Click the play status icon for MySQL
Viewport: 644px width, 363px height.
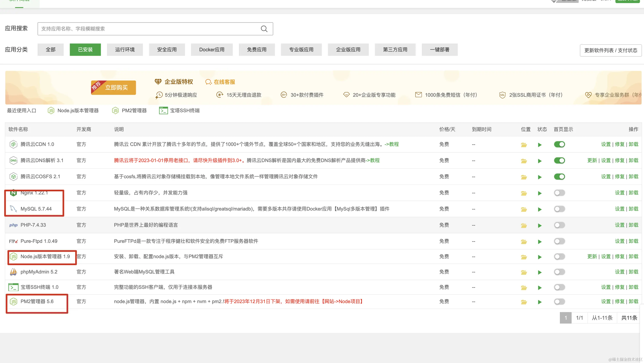click(540, 209)
